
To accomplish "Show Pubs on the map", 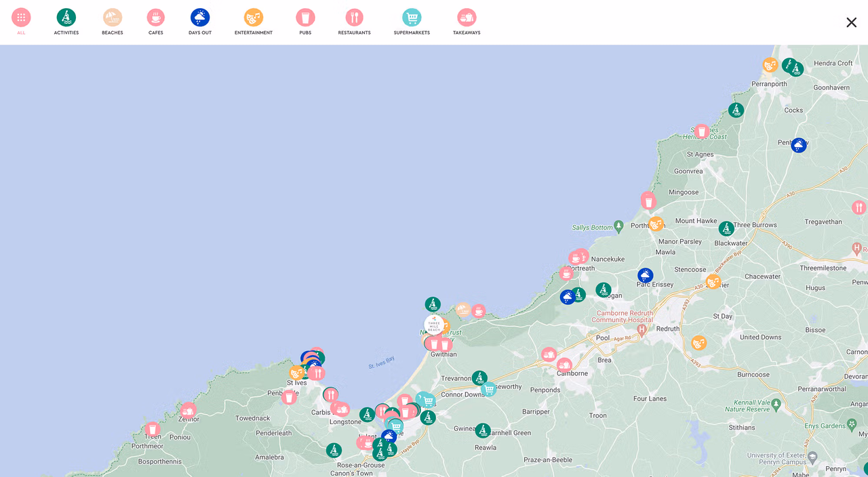I will tap(305, 18).
